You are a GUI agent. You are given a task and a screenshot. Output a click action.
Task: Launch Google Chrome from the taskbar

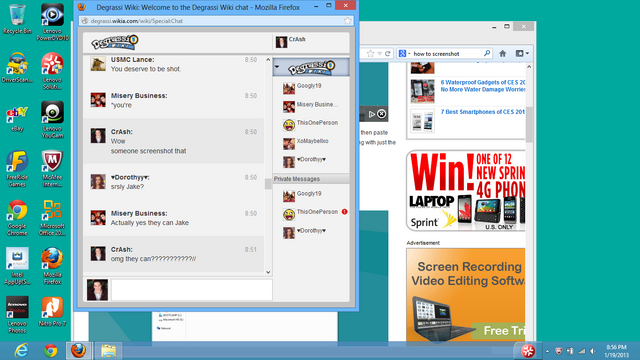(51, 351)
